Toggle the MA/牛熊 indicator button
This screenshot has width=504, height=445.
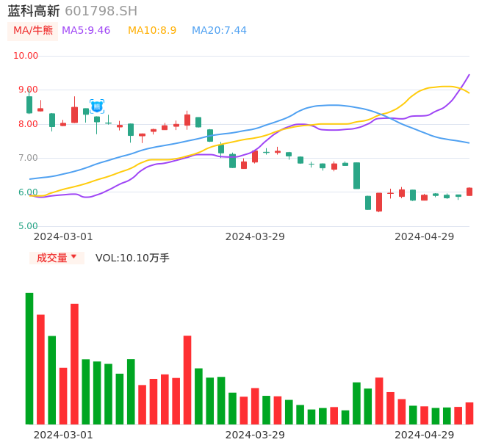33,31
